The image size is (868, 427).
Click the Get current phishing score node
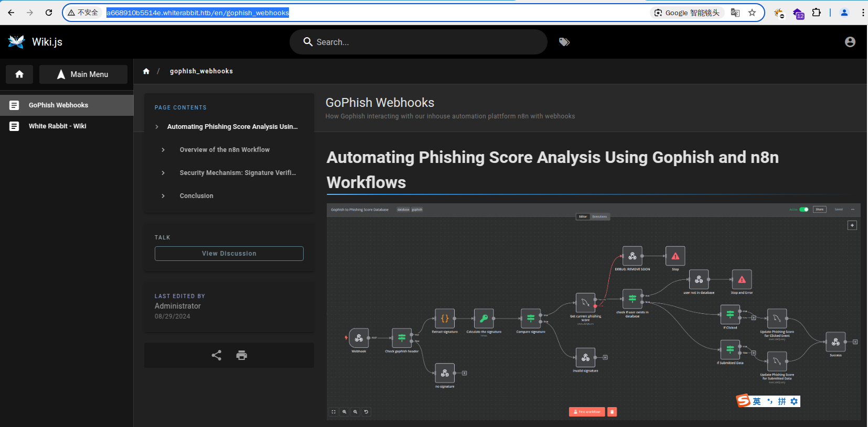(x=585, y=303)
